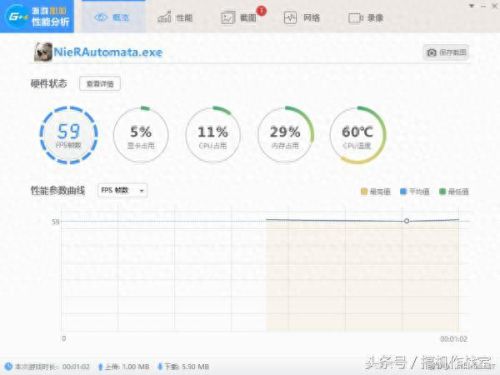Click the blue average value legend swatch
The height and width of the screenshot is (375, 500).
click(403, 191)
